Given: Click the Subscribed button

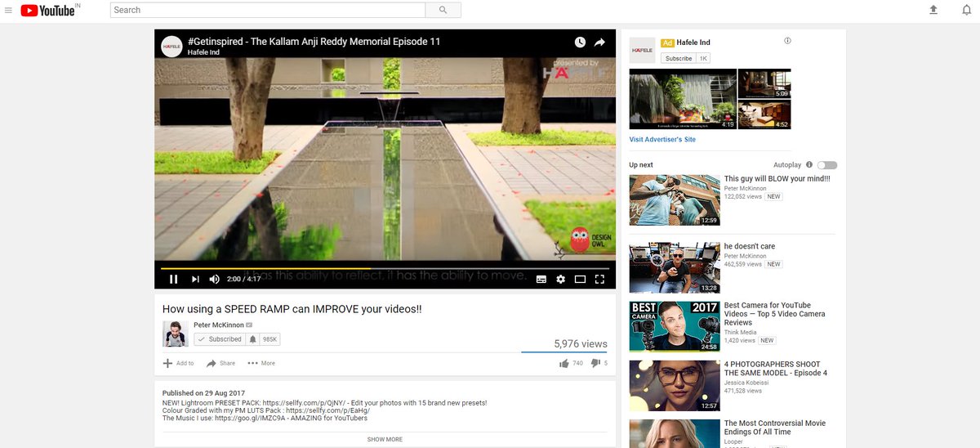Looking at the screenshot, I should click(x=220, y=339).
